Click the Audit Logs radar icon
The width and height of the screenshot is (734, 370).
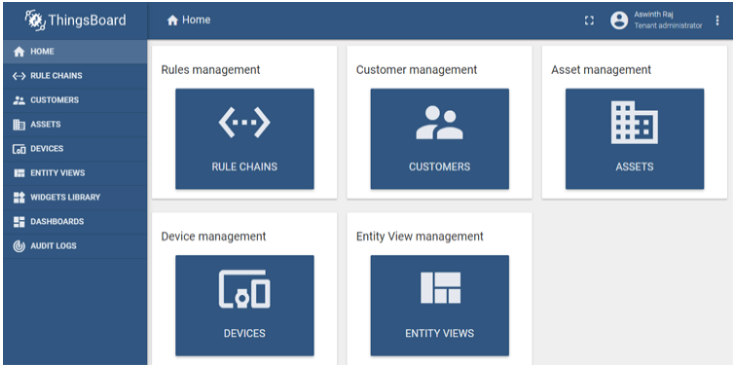[x=19, y=246]
